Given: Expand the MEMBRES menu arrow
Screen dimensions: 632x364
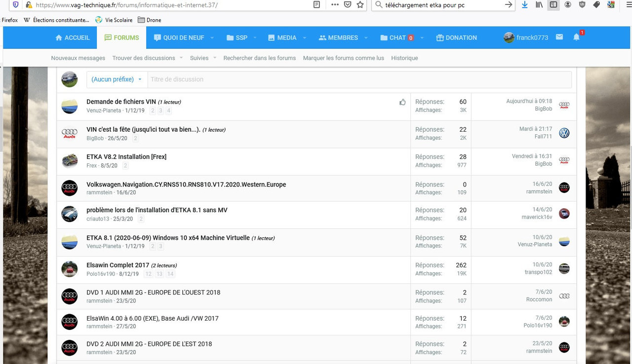Looking at the screenshot, I should (366, 37).
